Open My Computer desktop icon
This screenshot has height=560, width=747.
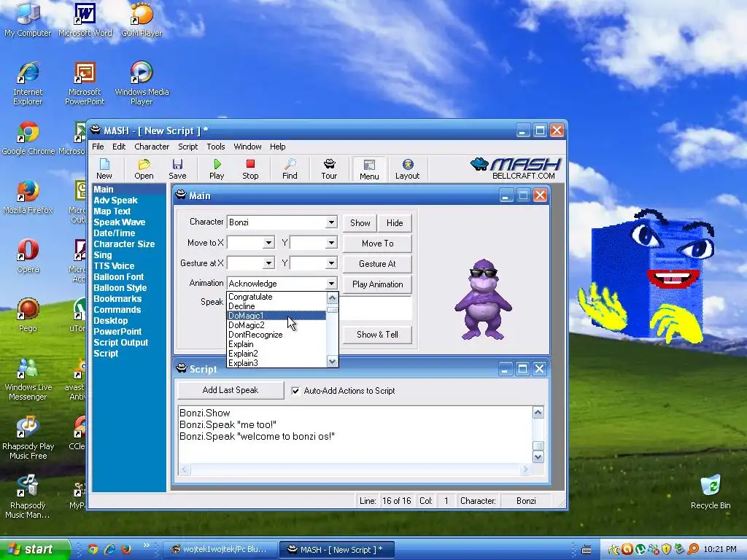[x=28, y=20]
